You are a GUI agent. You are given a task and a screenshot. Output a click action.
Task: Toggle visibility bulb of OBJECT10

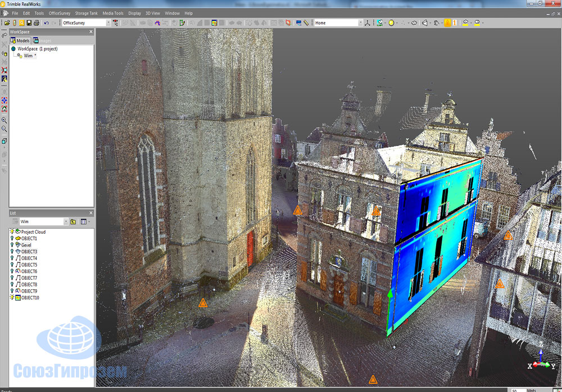click(12, 298)
